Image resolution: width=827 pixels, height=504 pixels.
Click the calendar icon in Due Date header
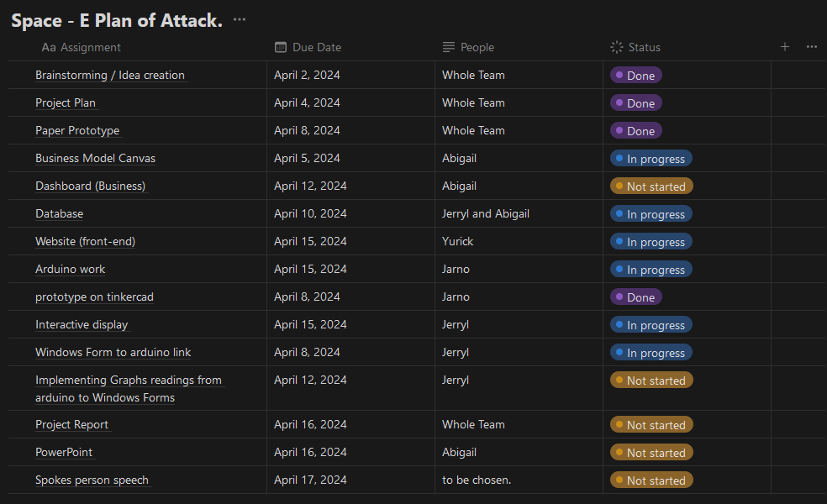point(281,48)
